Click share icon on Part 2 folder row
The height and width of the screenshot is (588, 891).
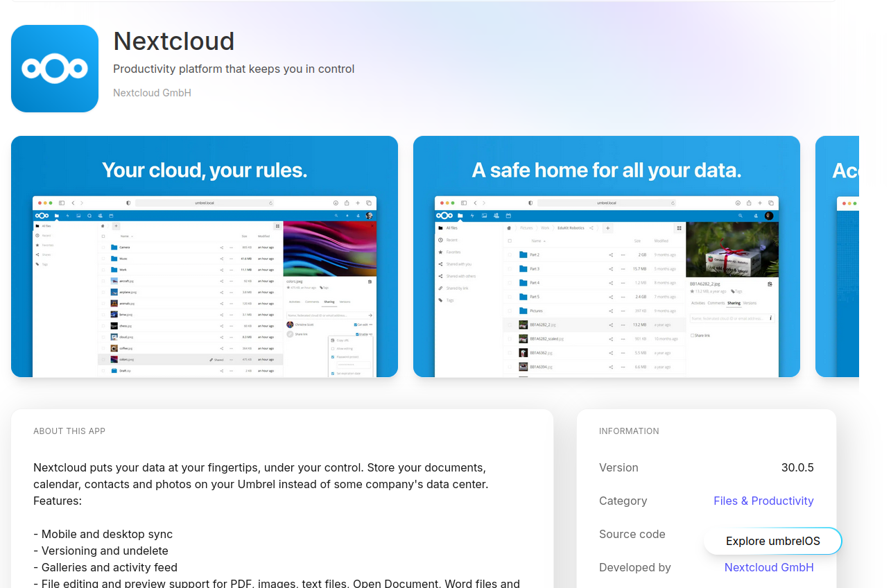tap(611, 254)
